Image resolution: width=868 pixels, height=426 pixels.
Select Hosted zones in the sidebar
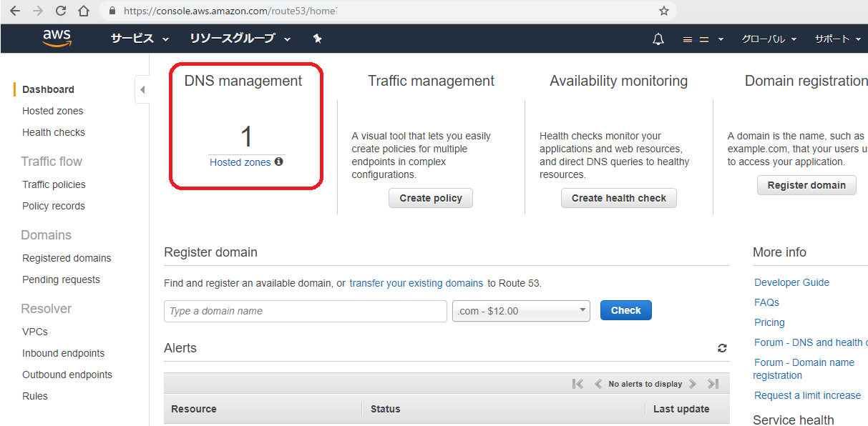(x=52, y=111)
